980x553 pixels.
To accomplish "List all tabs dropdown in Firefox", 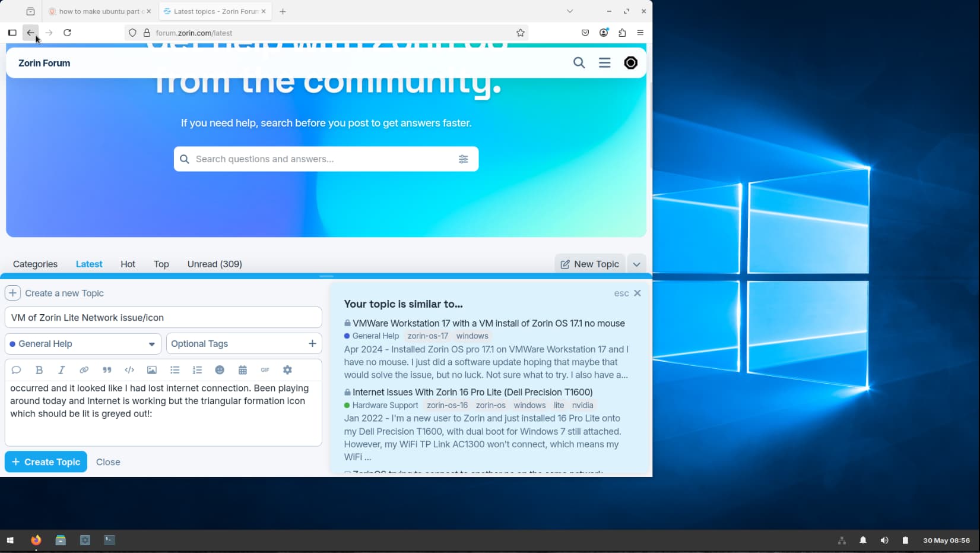I will pos(570,11).
